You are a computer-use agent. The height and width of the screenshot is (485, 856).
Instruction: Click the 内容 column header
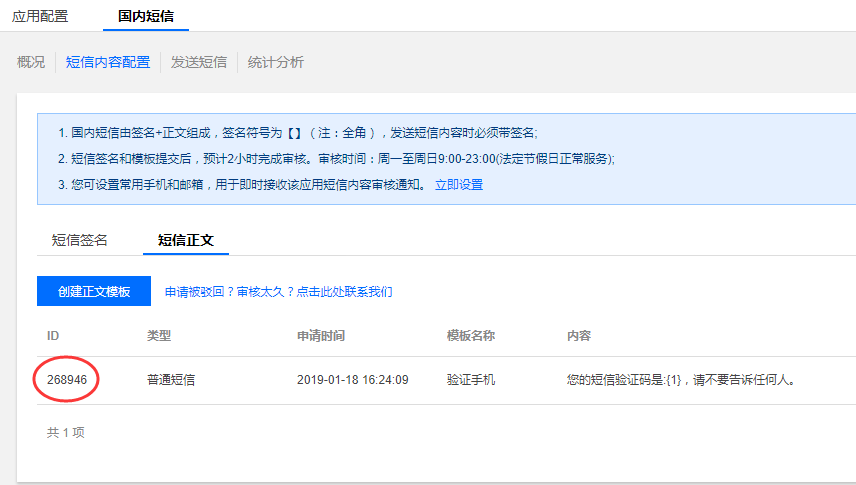pos(579,335)
